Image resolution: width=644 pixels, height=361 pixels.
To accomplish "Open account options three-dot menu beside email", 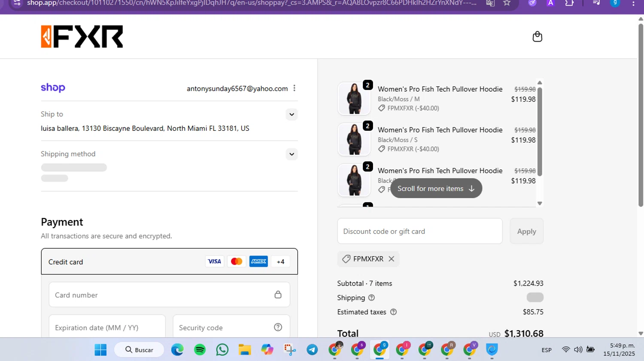I will pyautogui.click(x=294, y=88).
